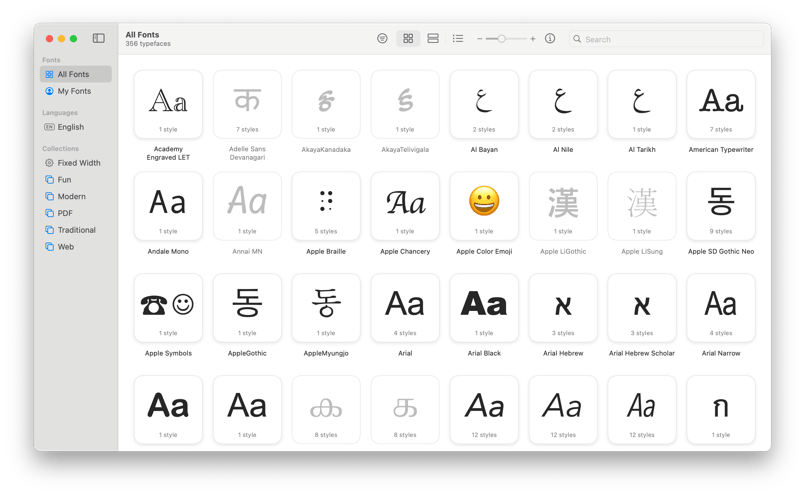Open the Fun collection
Screen dimensions: 805x496
coord(76,180)
